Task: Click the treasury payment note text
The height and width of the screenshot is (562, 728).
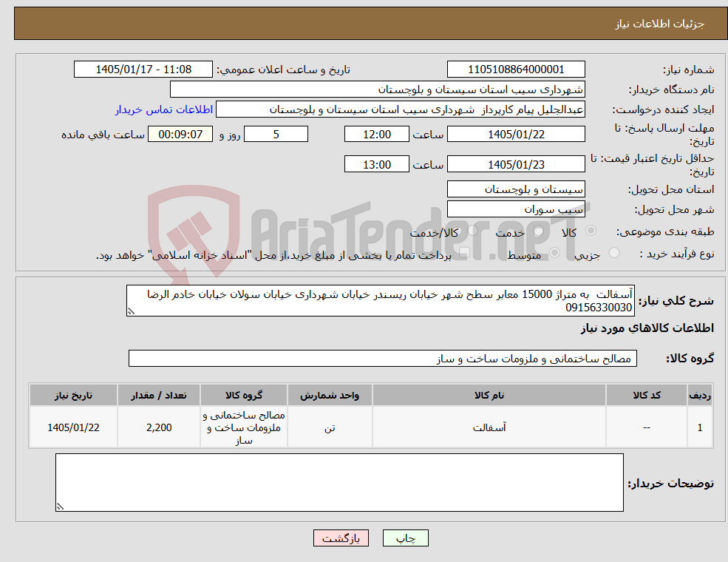Action: coord(273,255)
